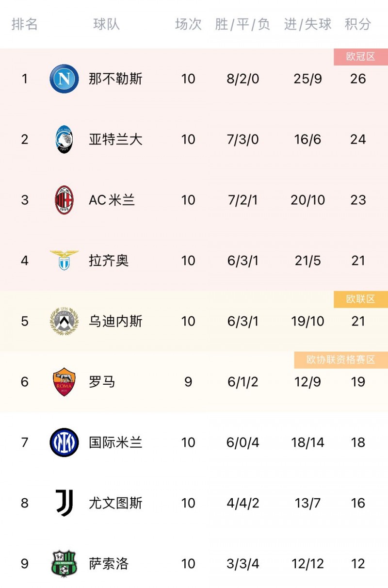Screen dimensions: 388x588
Task: Open the Atalanta team crest
Action: pyautogui.click(x=64, y=139)
